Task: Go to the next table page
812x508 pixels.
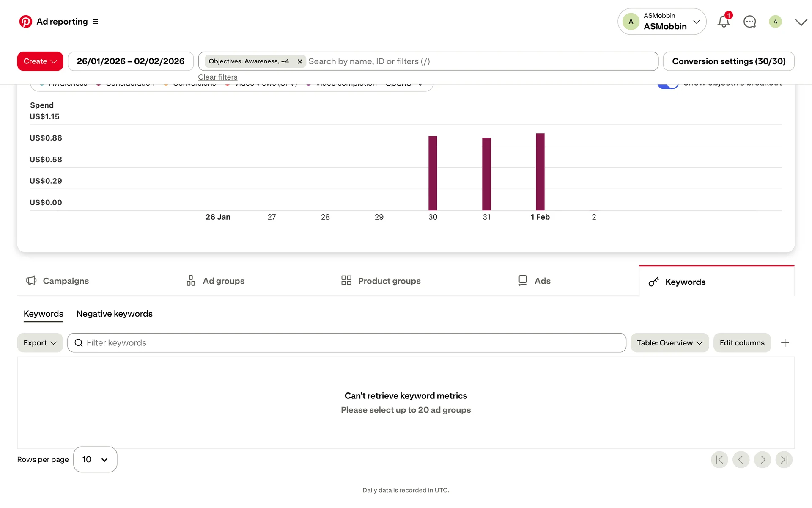Action: click(x=763, y=460)
